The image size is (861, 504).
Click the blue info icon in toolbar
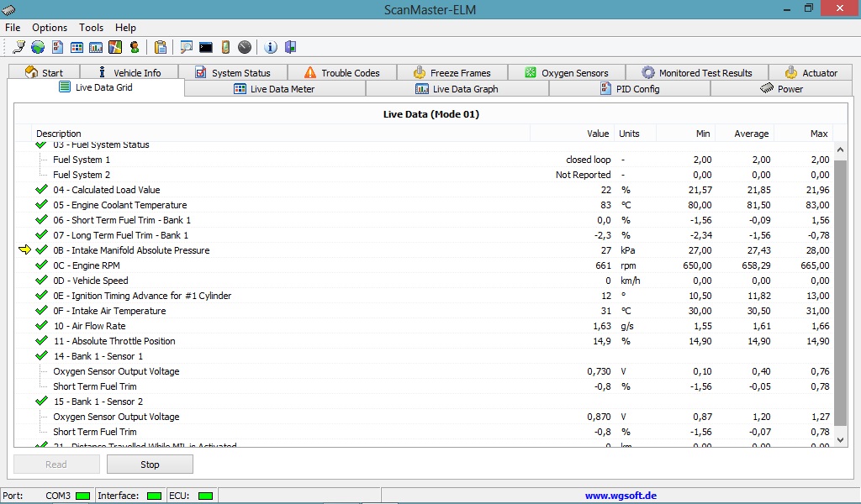[x=270, y=47]
